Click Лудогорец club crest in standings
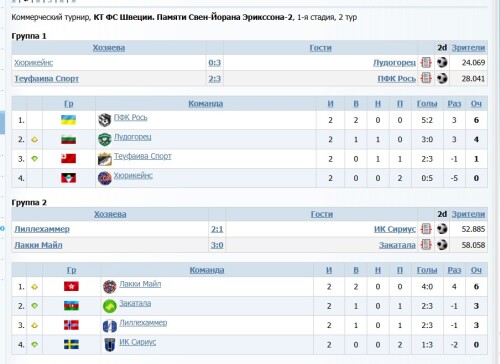The image size is (500, 364). tap(105, 139)
